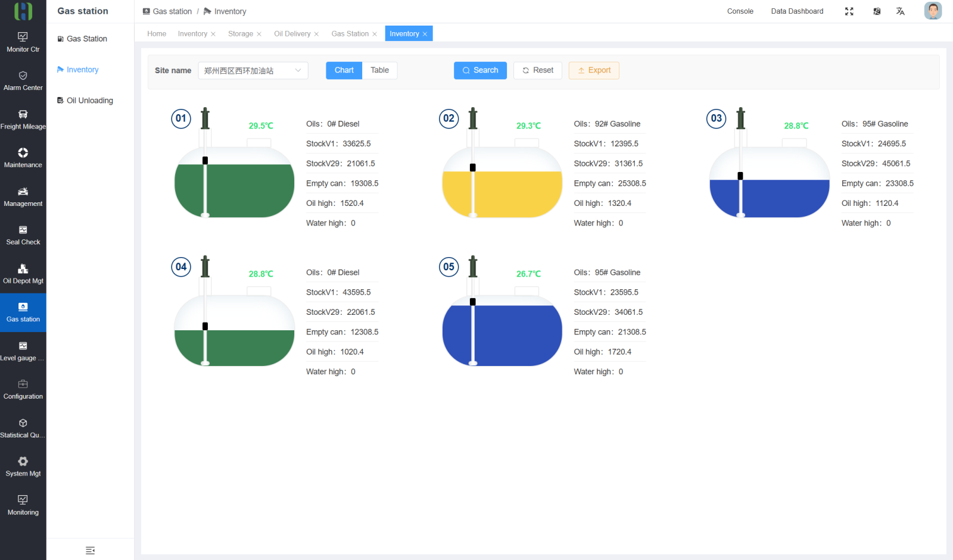Open the Data Dashboard link
Screen dimensions: 953x560
797,11
